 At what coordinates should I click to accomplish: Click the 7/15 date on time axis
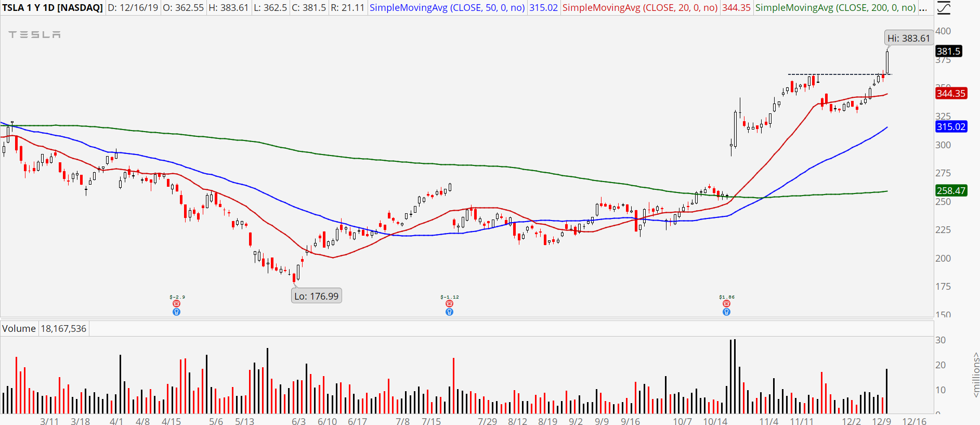click(x=432, y=421)
